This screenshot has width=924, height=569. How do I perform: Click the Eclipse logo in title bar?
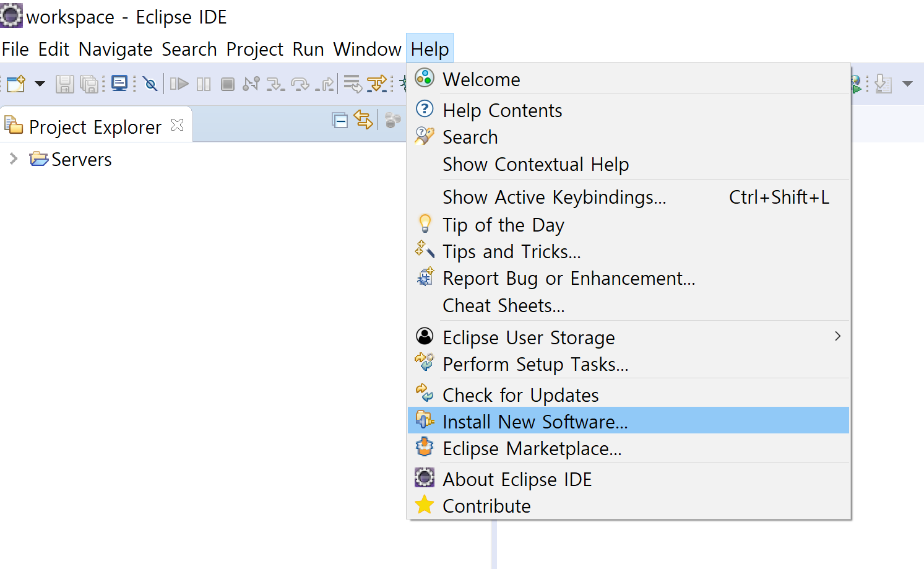(11, 15)
